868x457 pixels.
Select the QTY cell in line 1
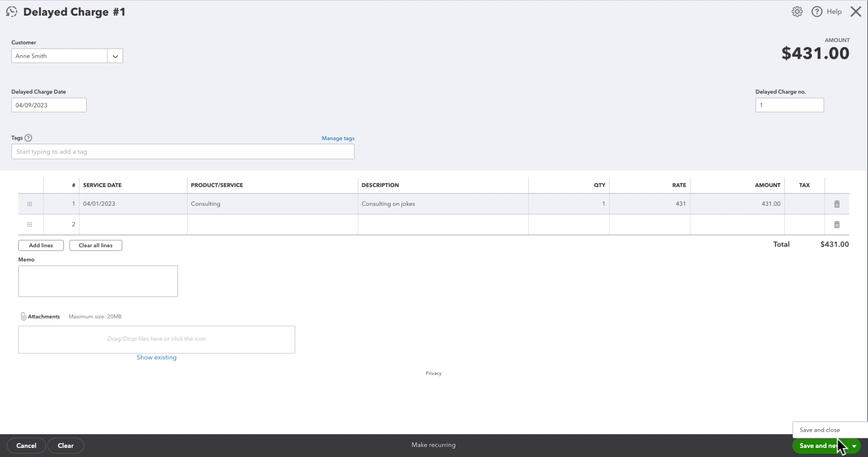coord(569,204)
